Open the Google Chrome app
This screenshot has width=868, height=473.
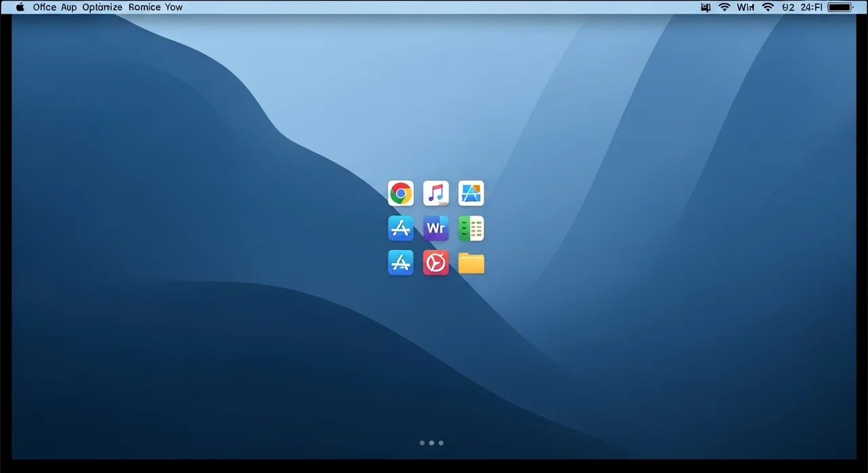[401, 194]
